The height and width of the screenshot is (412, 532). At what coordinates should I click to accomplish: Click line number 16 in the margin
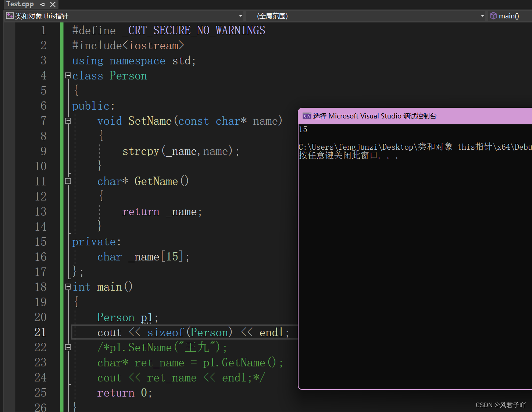point(40,257)
